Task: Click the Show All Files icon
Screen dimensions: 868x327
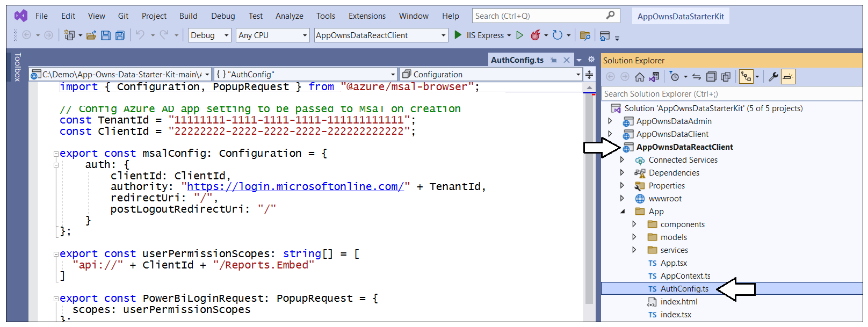Action: (726, 77)
